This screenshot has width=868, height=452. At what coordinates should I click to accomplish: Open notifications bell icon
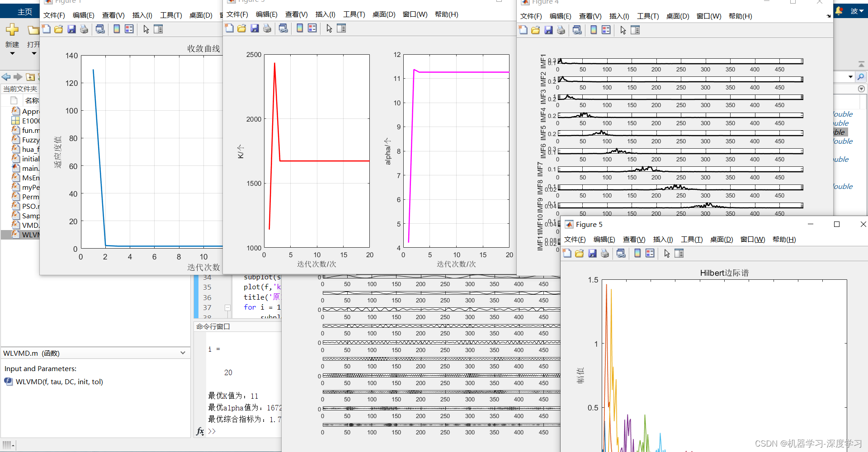pyautogui.click(x=839, y=11)
